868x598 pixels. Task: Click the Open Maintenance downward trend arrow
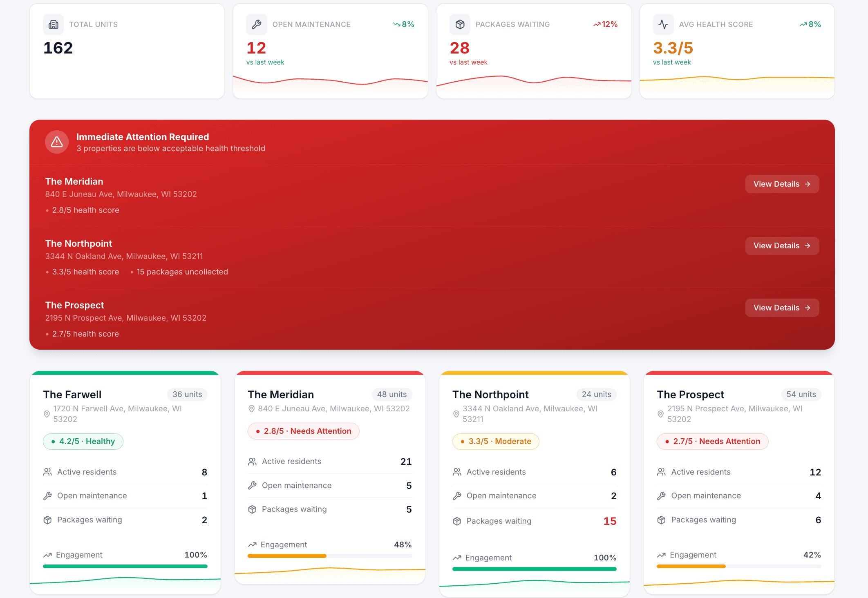pyautogui.click(x=396, y=25)
